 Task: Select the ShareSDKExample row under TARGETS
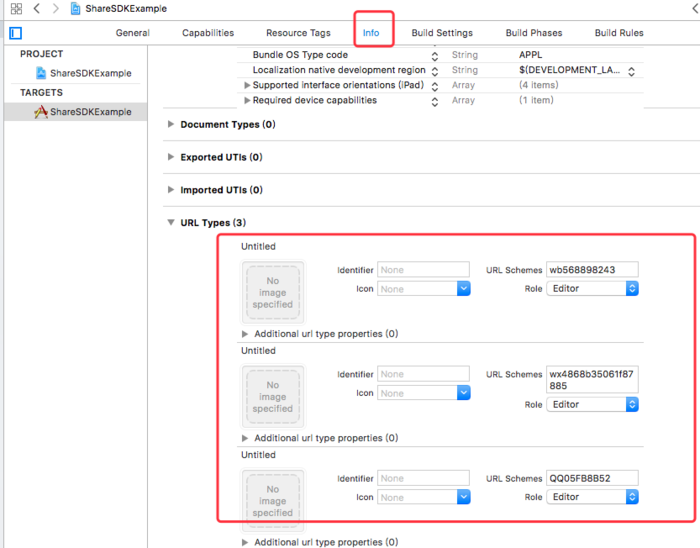[x=76, y=112]
